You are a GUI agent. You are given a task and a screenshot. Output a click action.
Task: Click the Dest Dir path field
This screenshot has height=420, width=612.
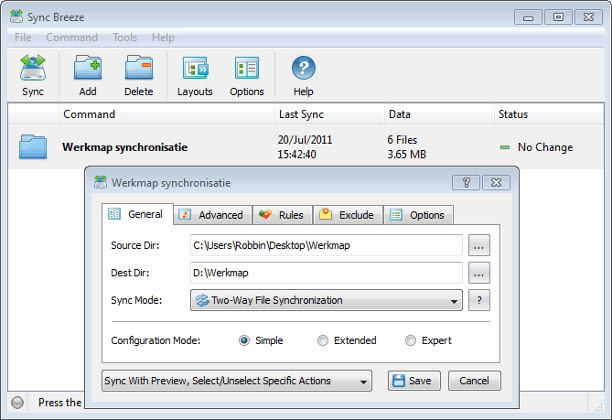tap(326, 272)
